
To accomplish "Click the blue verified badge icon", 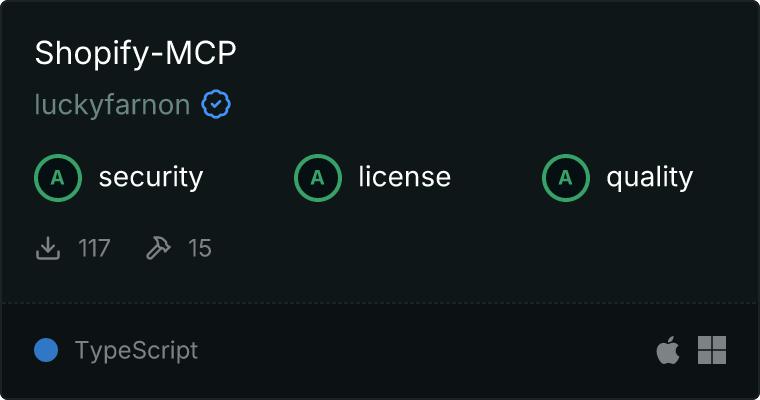I will [216, 104].
